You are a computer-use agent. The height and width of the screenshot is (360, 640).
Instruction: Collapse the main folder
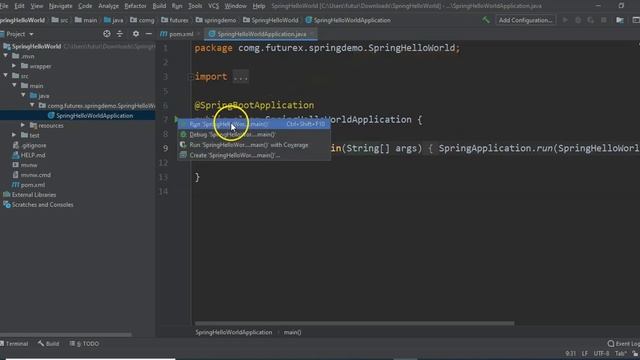point(14,85)
